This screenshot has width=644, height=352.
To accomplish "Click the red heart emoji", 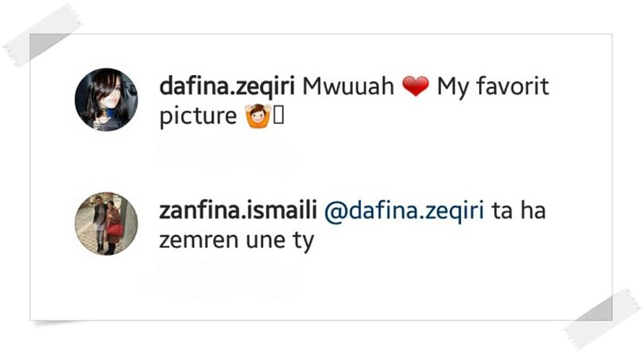I will point(415,86).
